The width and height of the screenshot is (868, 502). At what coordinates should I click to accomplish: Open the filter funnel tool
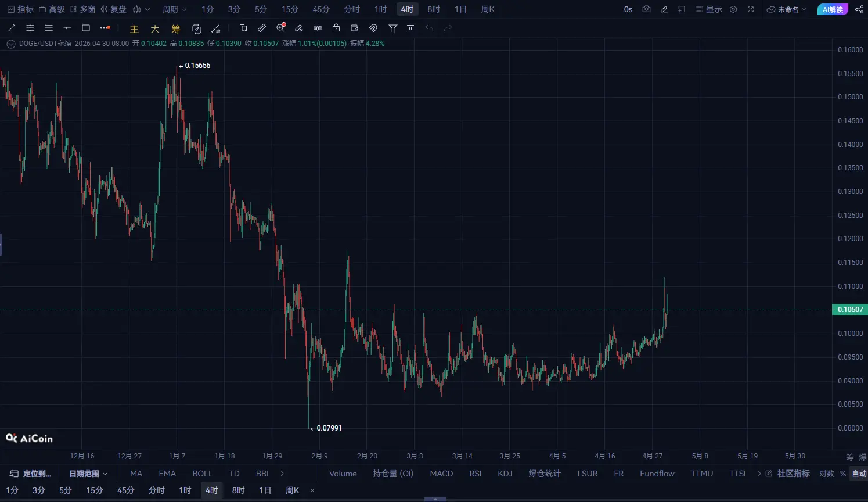tap(392, 28)
